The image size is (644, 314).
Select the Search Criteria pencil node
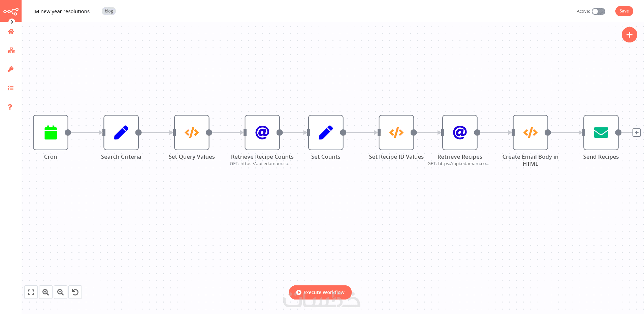point(121,132)
